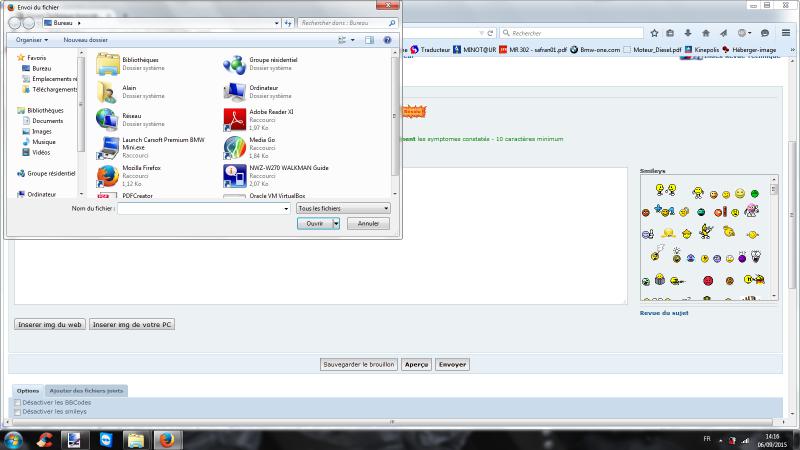
Task: Click Annuler in the file dialog
Action: (367, 224)
